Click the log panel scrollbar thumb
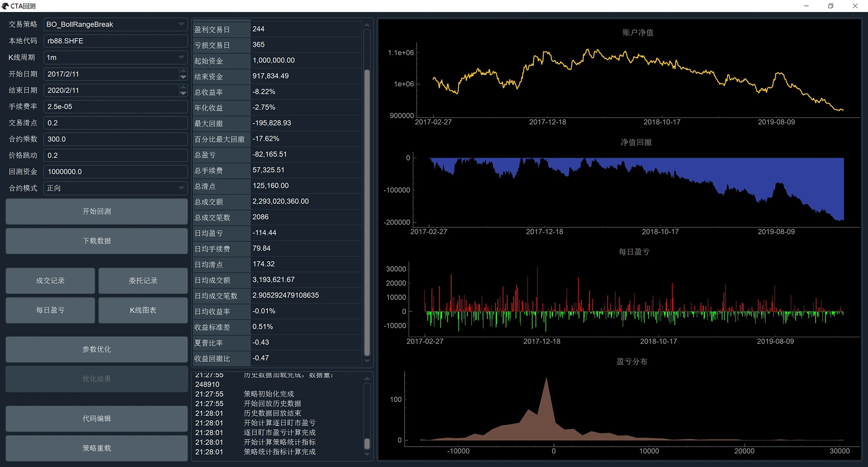 367,443
